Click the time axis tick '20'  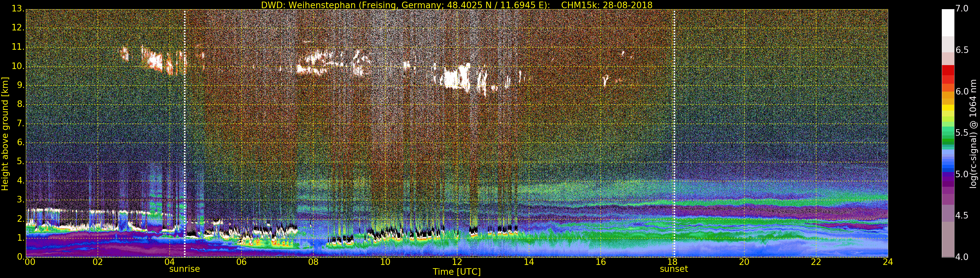pos(744,262)
